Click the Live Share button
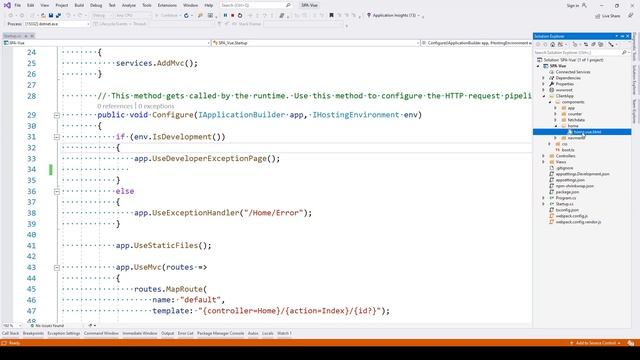 pos(608,16)
